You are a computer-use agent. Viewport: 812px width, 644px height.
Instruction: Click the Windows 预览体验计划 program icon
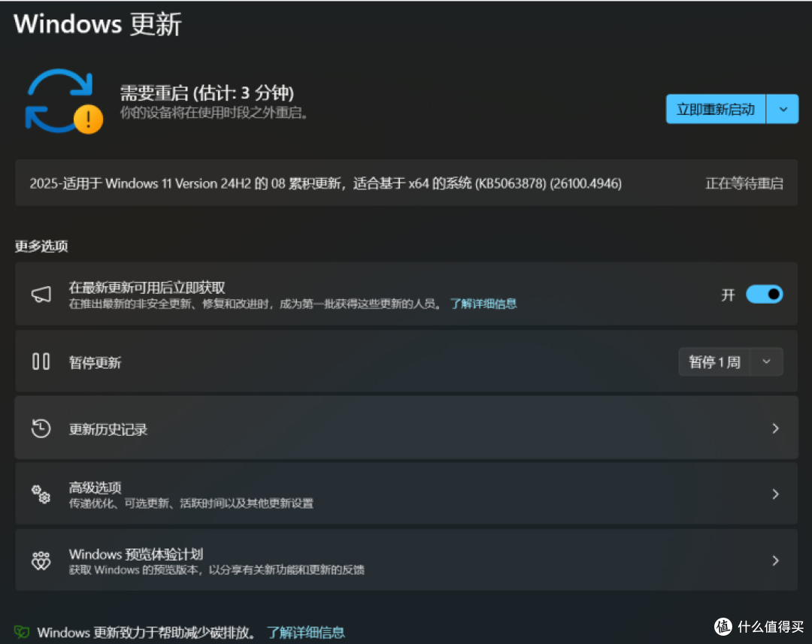tap(41, 560)
